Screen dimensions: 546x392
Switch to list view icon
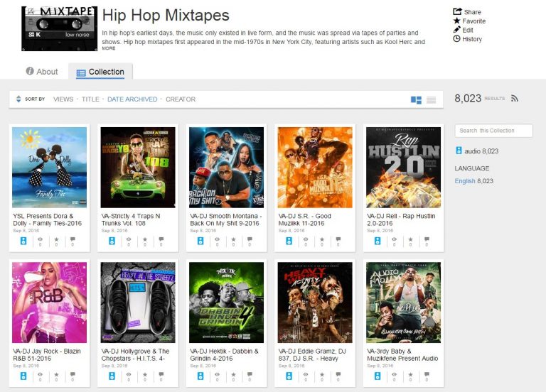pyautogui.click(x=431, y=99)
